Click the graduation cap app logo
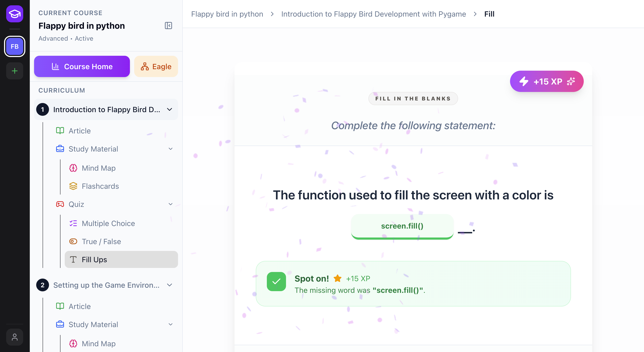The width and height of the screenshot is (644, 352). (14, 14)
